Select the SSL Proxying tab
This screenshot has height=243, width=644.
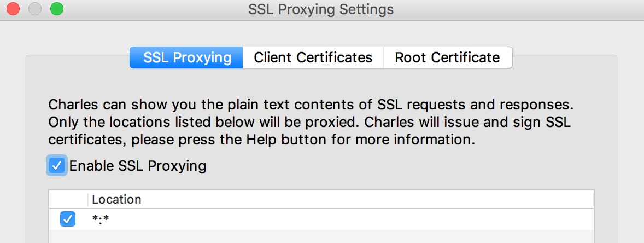coord(187,57)
